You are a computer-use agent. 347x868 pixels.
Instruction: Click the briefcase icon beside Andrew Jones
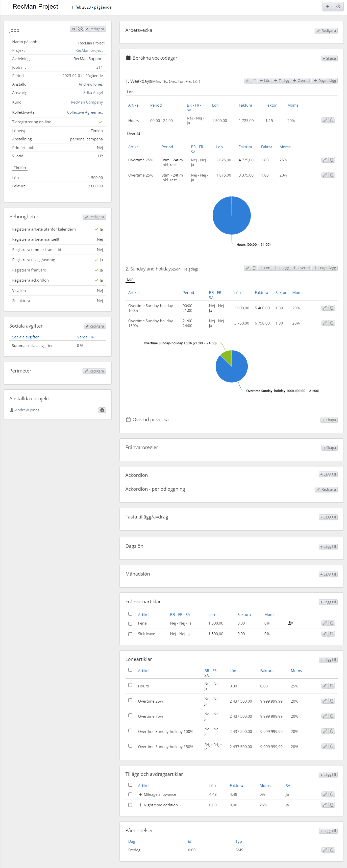tap(102, 410)
